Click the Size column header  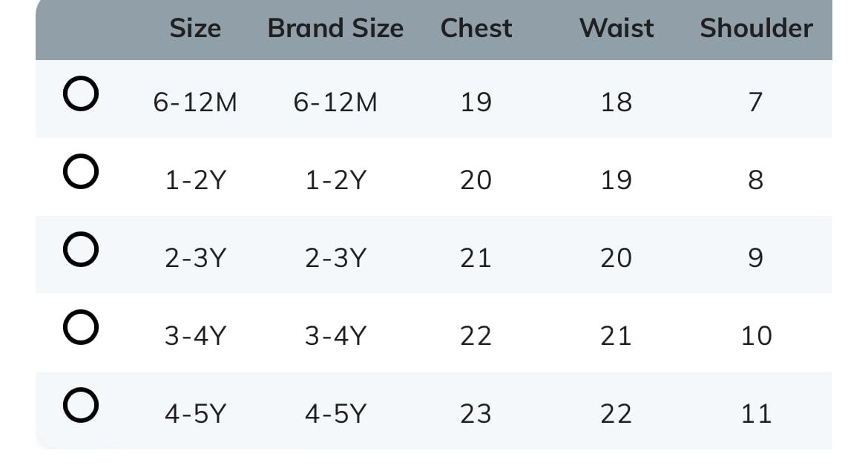tap(195, 28)
